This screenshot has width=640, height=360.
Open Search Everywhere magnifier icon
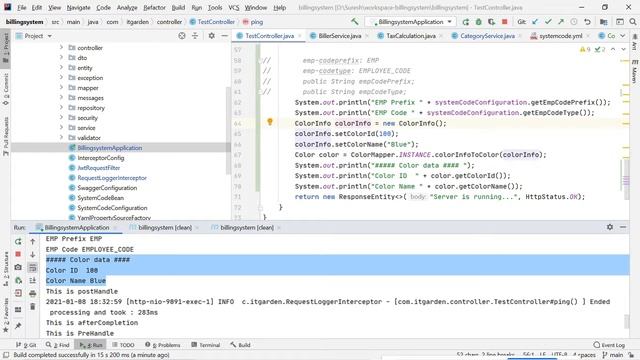click(x=633, y=22)
